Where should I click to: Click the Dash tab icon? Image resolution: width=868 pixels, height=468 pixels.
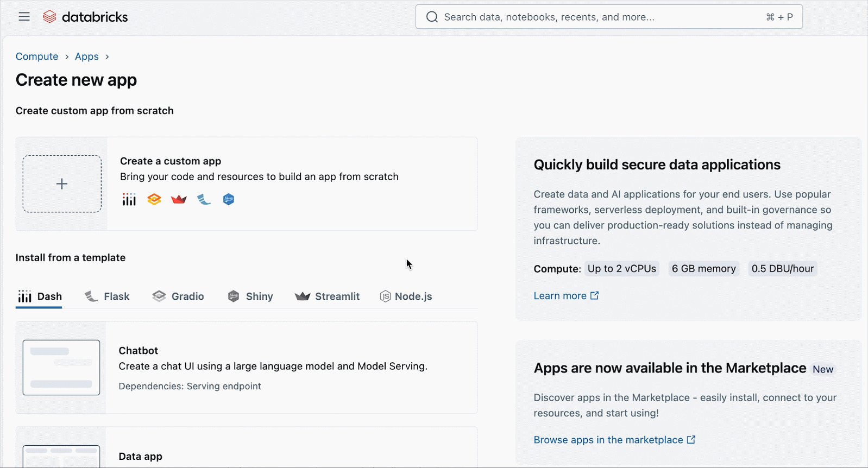25,296
